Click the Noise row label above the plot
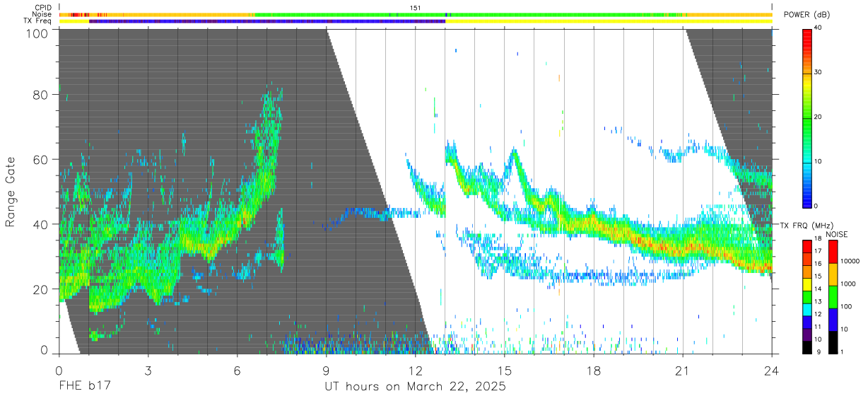 (x=43, y=14)
